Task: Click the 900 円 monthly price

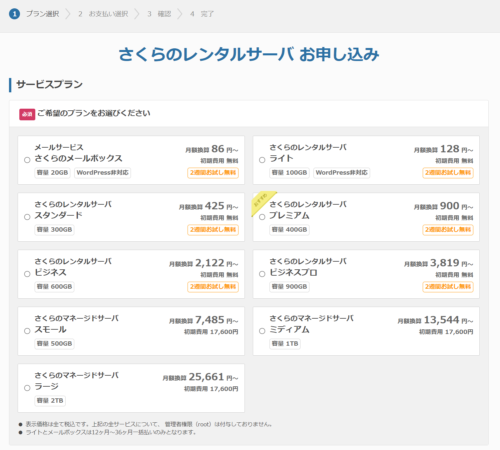Action: coord(444,206)
